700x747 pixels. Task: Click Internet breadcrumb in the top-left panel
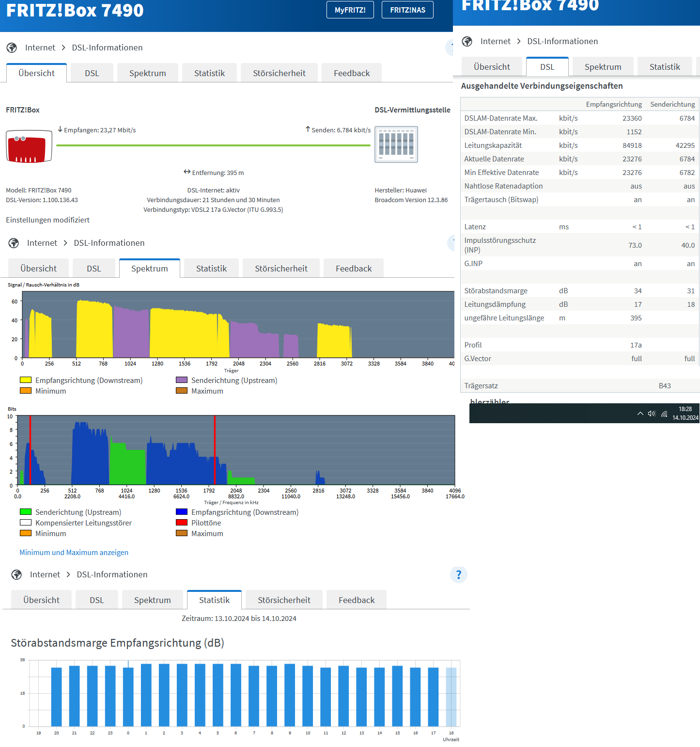coord(40,48)
